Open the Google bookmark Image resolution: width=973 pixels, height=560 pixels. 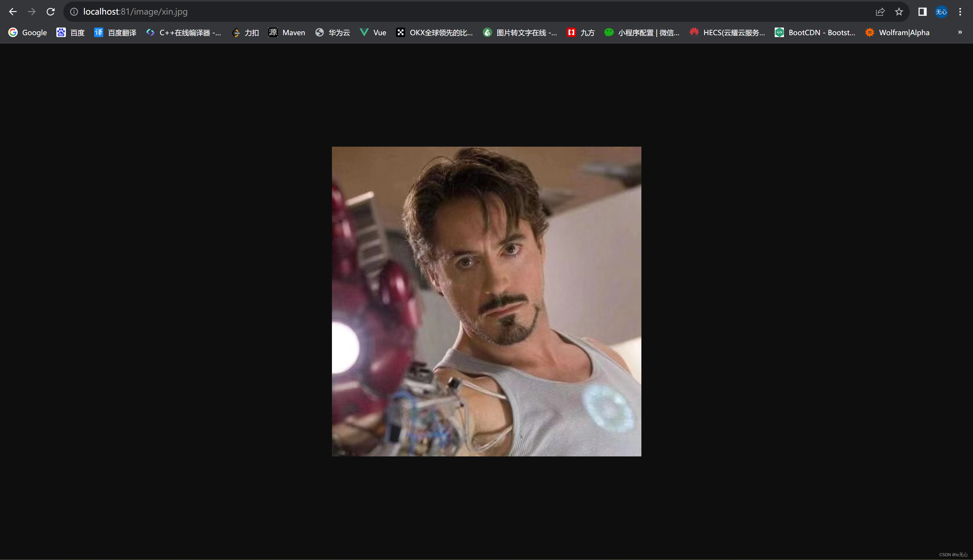click(28, 33)
